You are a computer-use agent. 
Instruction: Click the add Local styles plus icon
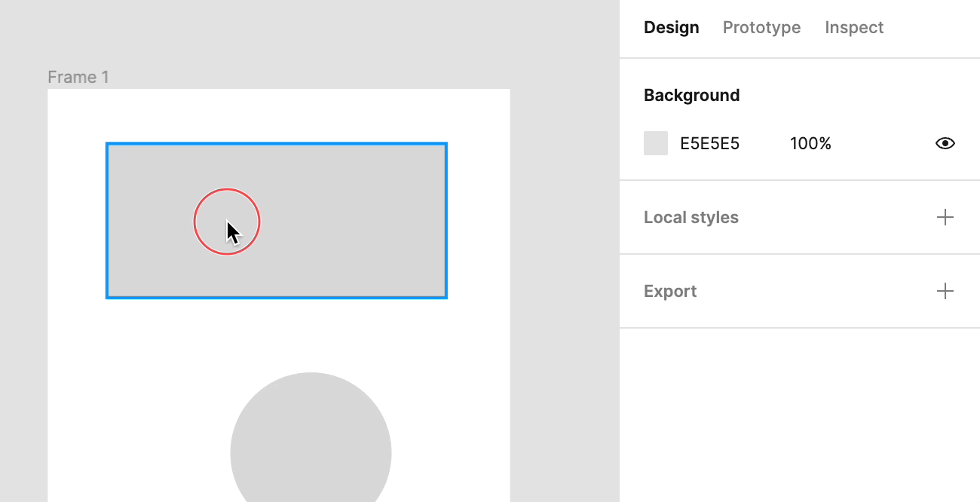click(945, 217)
